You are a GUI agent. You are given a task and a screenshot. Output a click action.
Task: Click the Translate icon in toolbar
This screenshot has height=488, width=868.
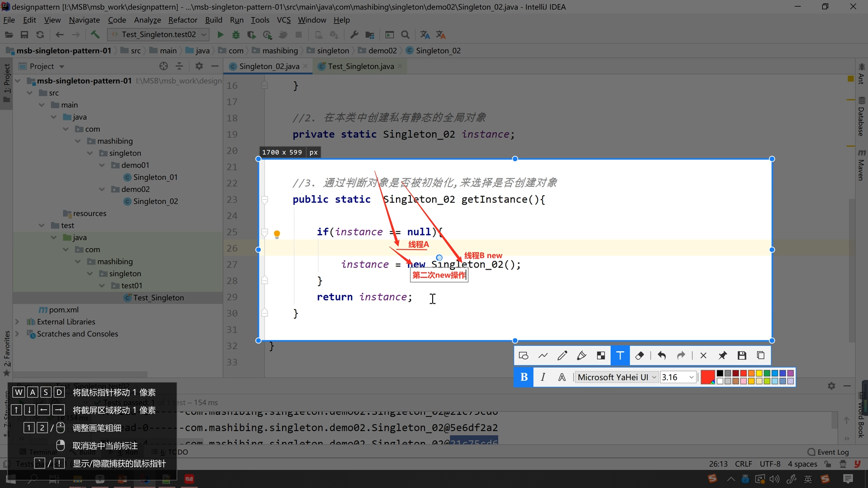[x=425, y=35]
